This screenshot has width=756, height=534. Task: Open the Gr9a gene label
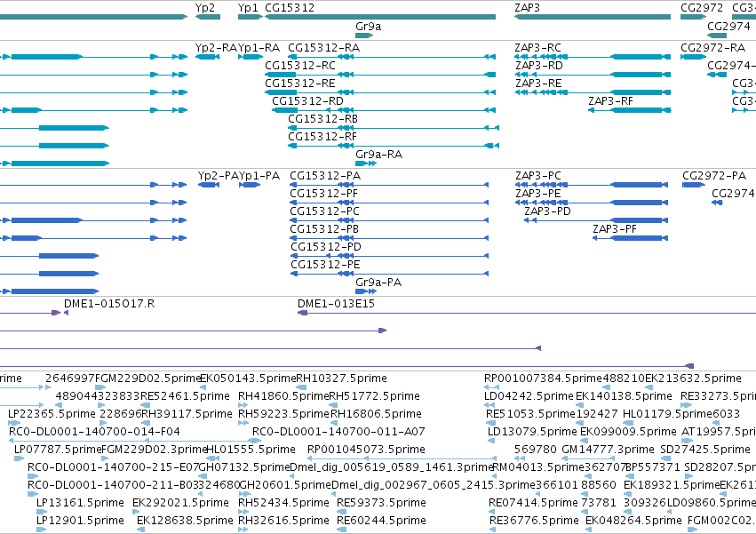(x=369, y=27)
